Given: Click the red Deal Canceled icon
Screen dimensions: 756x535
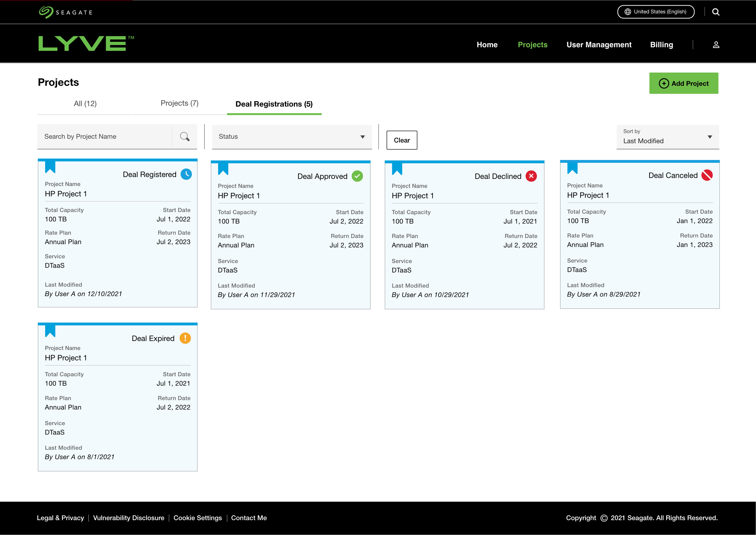Looking at the screenshot, I should coord(707,175).
